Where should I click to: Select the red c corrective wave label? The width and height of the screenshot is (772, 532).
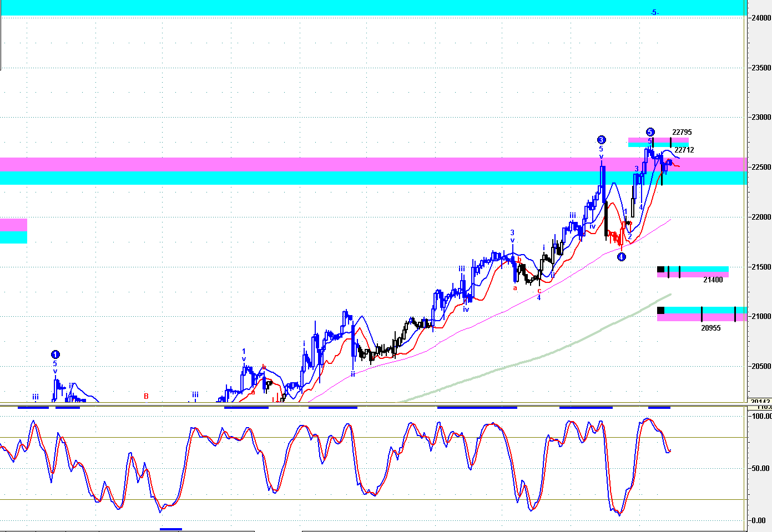point(539,290)
